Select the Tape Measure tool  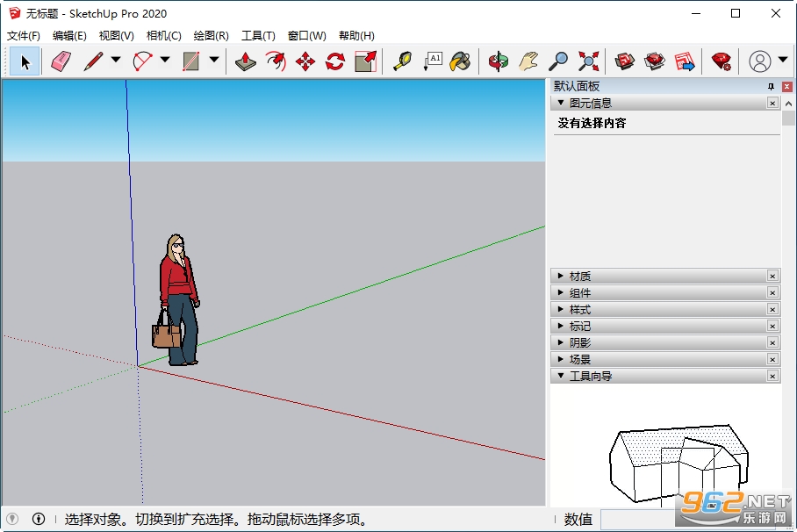point(402,61)
